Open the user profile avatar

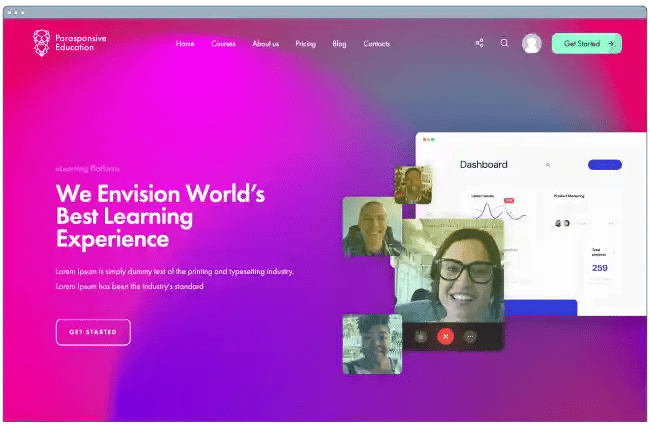(532, 43)
